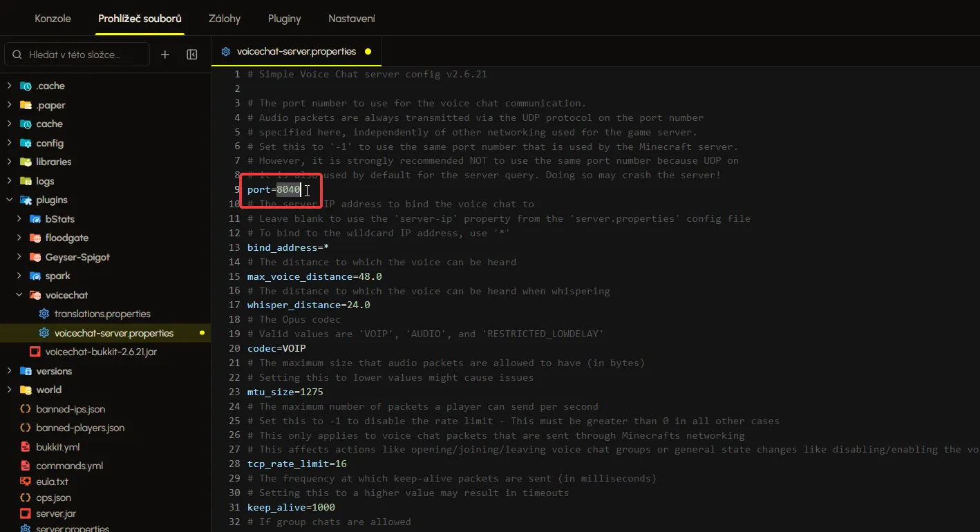Collapse the plugins folder chevron
Viewport: 980px width, 532px height.
(x=9, y=200)
